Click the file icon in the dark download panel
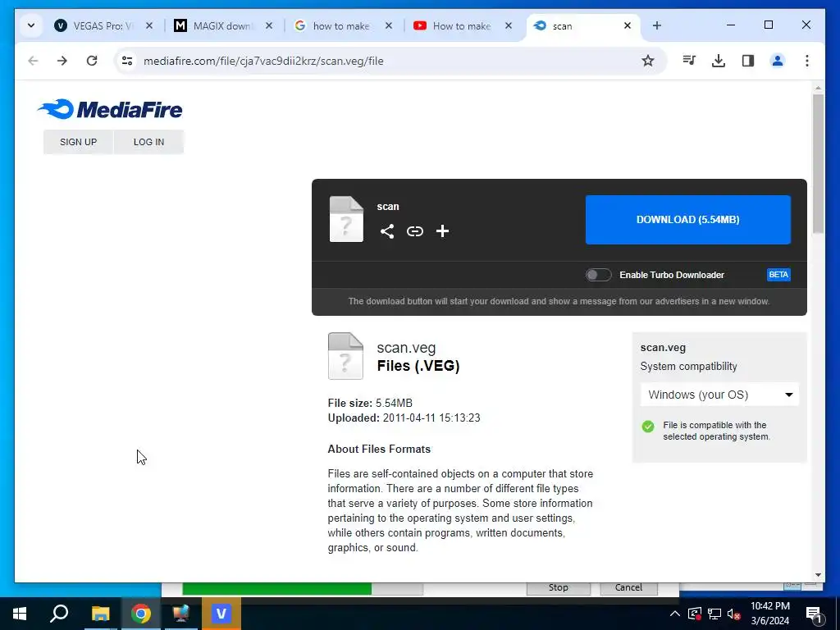The image size is (840, 630). 346,219
